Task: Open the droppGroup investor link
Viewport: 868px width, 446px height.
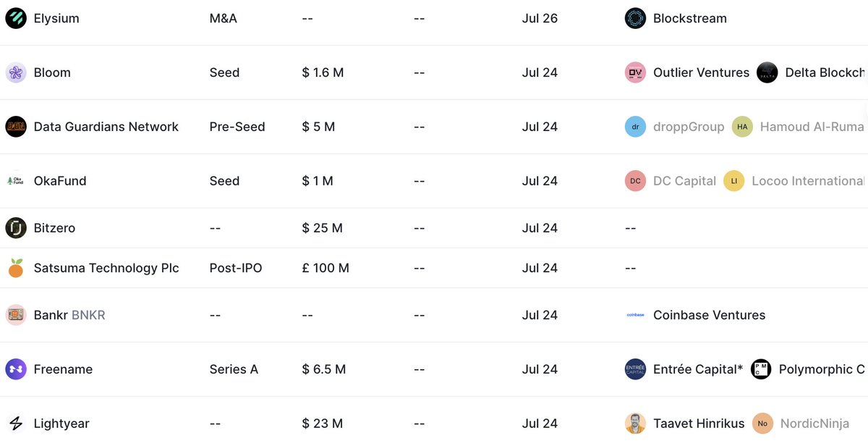Action: pos(688,127)
